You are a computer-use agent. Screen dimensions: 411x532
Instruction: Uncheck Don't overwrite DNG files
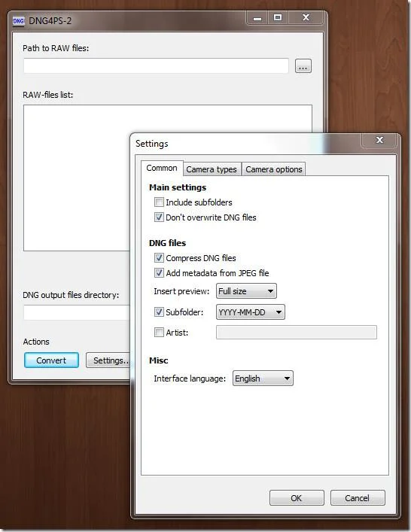tap(159, 217)
